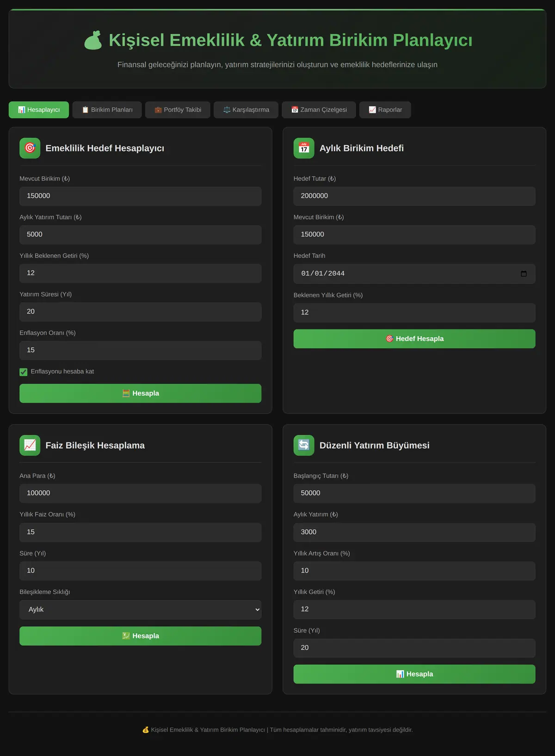
Task: Click the refresh icon beside Düzenli Yatırım Büyümesi
Action: click(x=304, y=445)
